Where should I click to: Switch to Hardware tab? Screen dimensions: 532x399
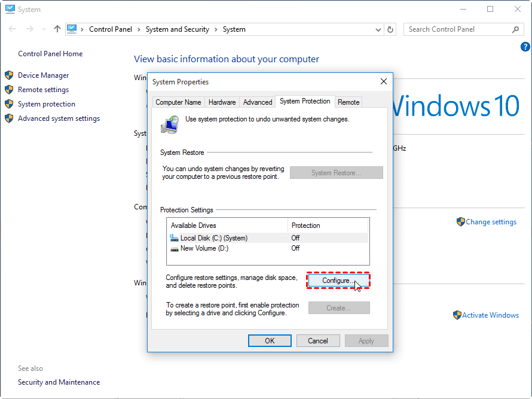coord(222,102)
